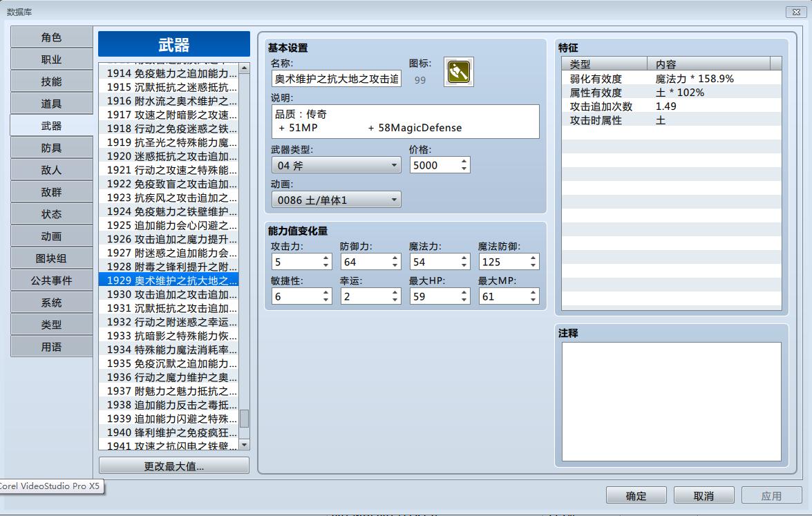
Task: Open the 图块组 tab
Action: [x=51, y=258]
